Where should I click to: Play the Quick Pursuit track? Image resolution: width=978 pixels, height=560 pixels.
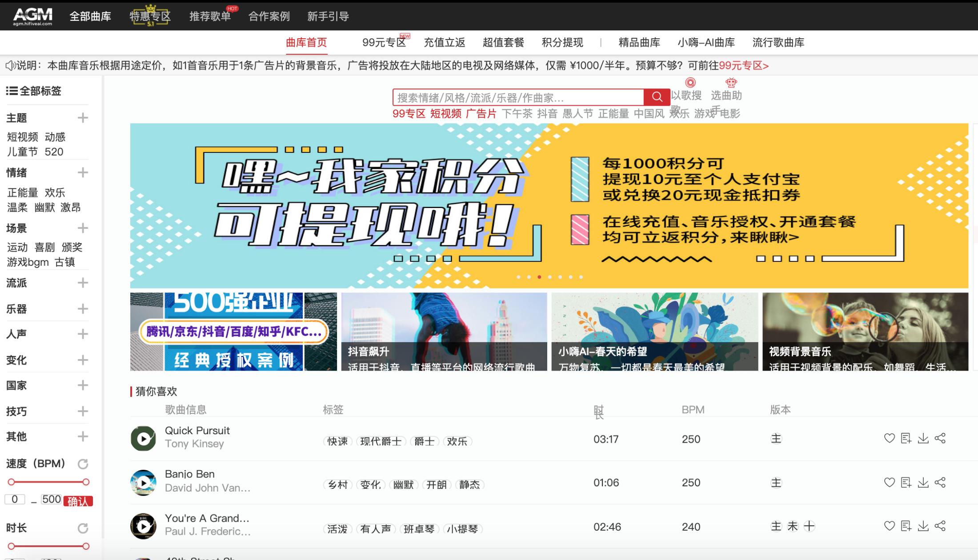(x=143, y=439)
